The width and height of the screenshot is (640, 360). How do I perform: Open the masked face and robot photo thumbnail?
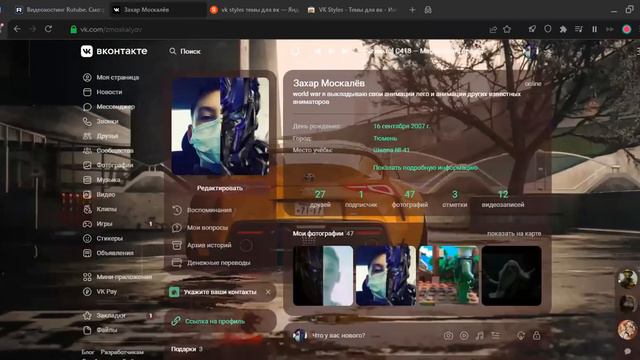(386, 276)
